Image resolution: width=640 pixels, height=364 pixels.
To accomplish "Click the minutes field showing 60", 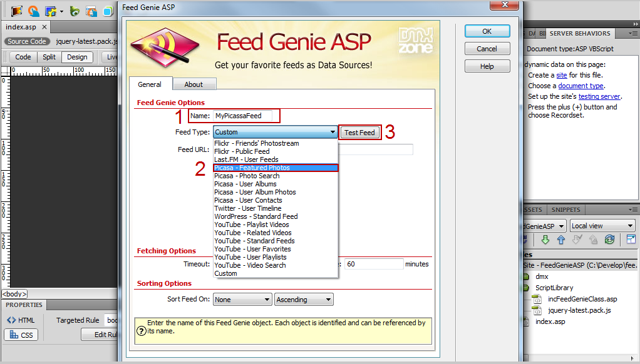I will pyautogui.click(x=374, y=264).
